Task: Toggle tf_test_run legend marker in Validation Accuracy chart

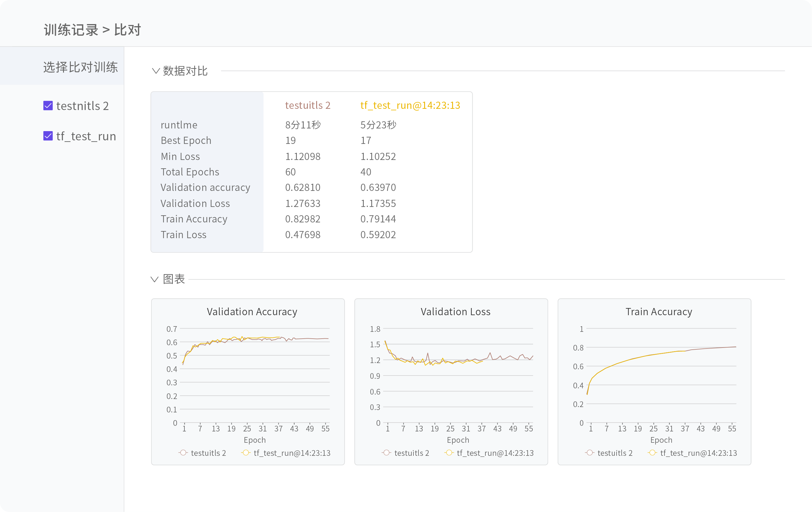Action: 246,453
